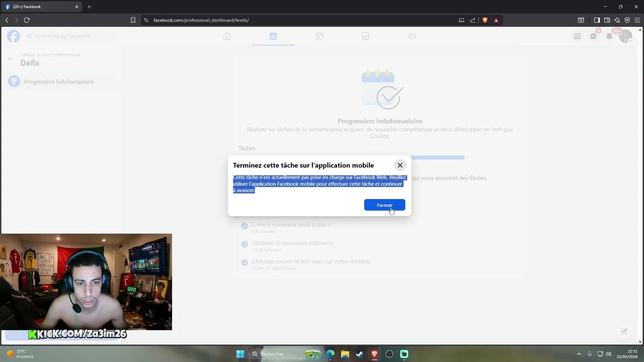The image size is (644, 362).
Task: Click the Tableau de bord professionnel link
Action: 50,54
